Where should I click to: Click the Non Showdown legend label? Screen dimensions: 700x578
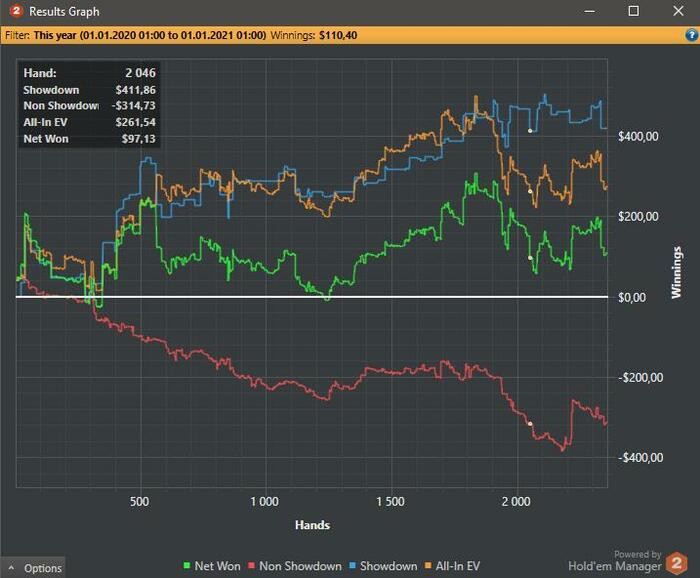(x=300, y=566)
